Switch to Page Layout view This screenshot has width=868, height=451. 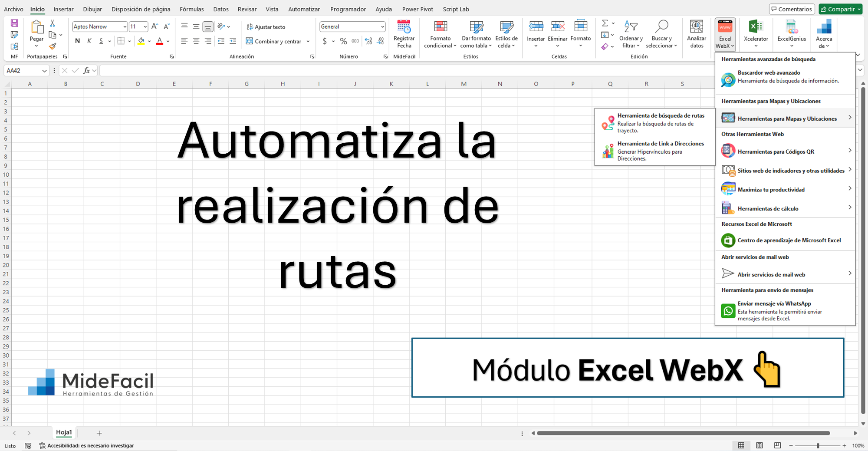pyautogui.click(x=759, y=445)
